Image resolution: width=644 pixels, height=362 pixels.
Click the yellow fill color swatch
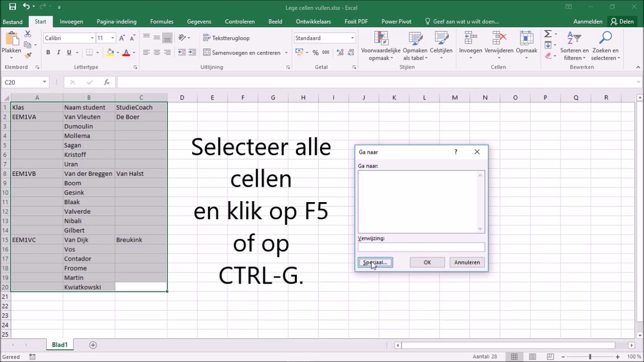pyautogui.click(x=110, y=52)
